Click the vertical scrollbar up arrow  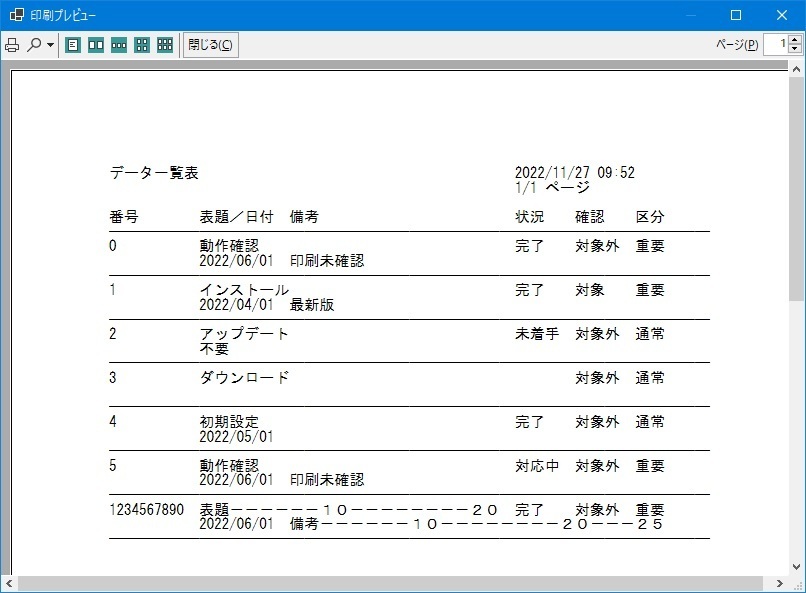pos(797,71)
